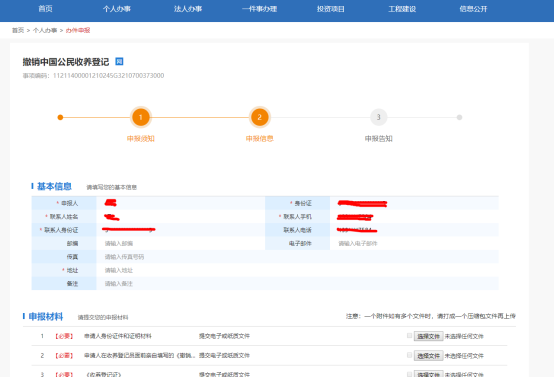Click the 撤销中国公民收养登记 page title
554x377 pixels.
pos(66,62)
